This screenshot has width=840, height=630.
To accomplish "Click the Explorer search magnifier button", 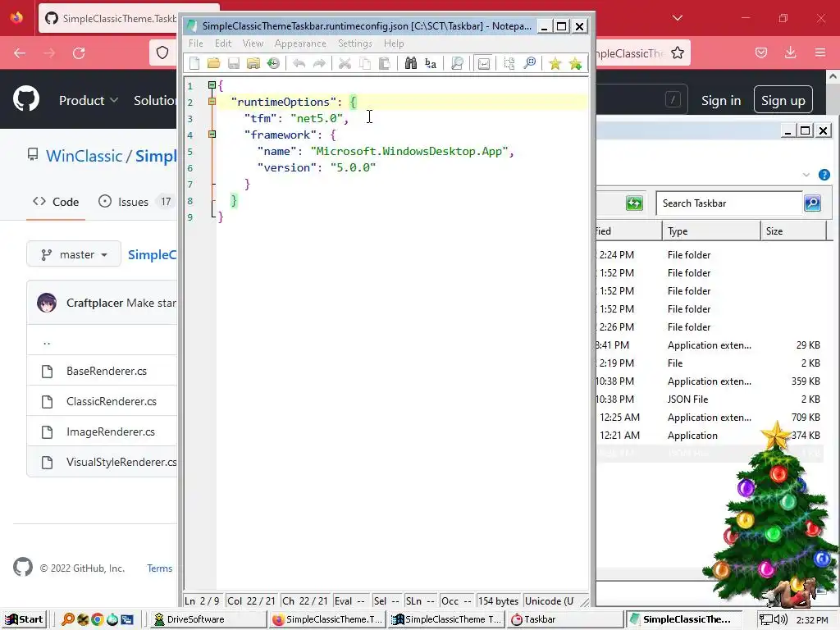I will (813, 203).
